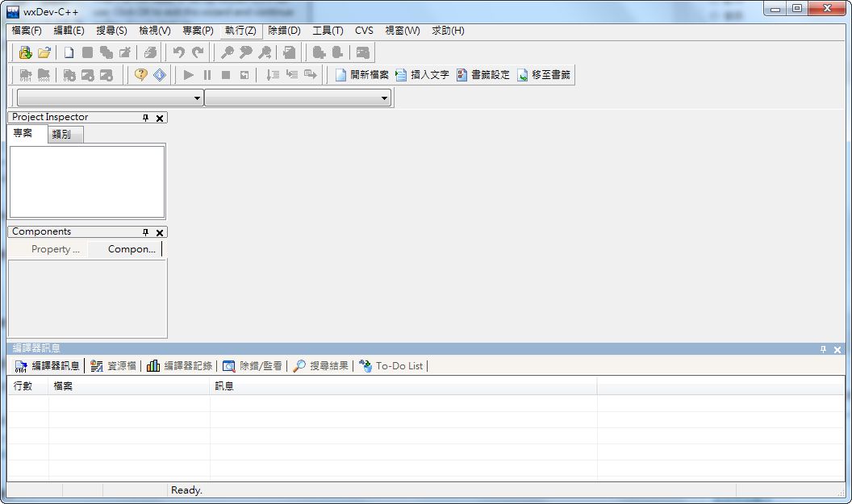Image resolution: width=852 pixels, height=504 pixels.
Task: Open the 專案(P) menu
Action: point(198,31)
